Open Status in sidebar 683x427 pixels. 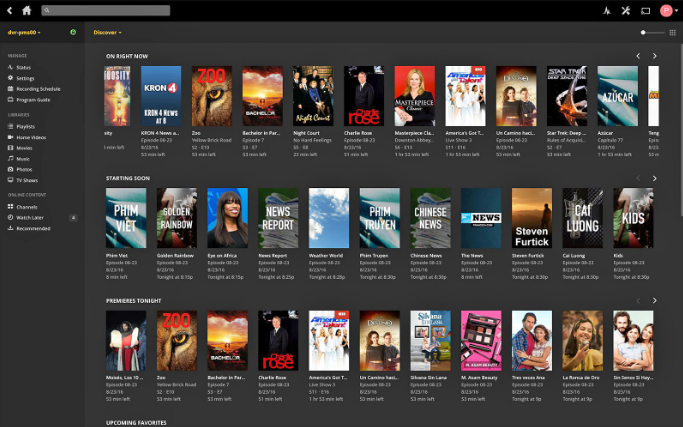coord(24,68)
